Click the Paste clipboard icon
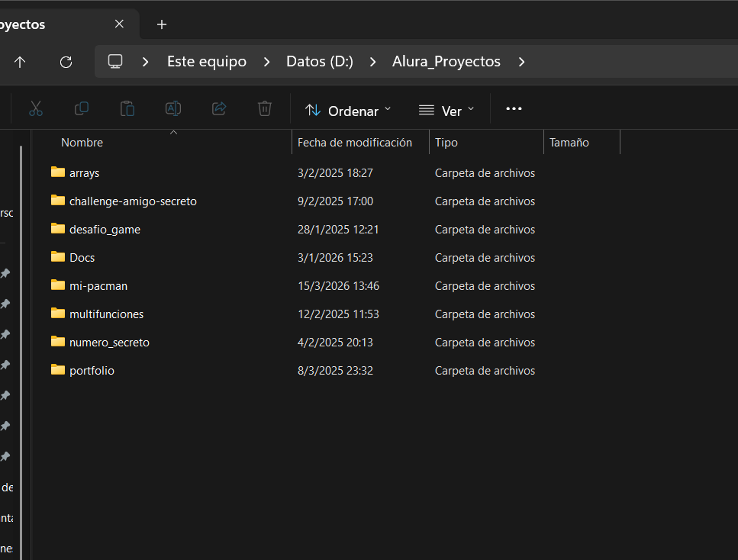738x560 pixels. tap(127, 109)
